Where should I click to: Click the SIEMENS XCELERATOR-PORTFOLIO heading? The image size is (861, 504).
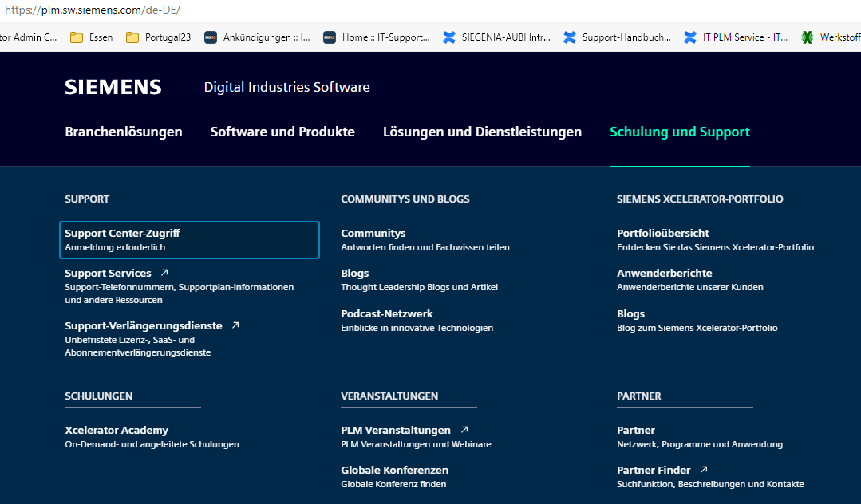click(700, 199)
